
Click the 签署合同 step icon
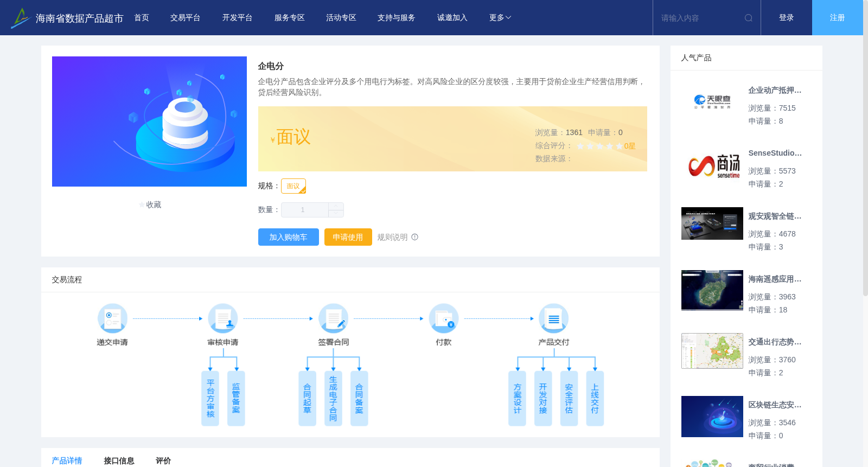[333, 318]
